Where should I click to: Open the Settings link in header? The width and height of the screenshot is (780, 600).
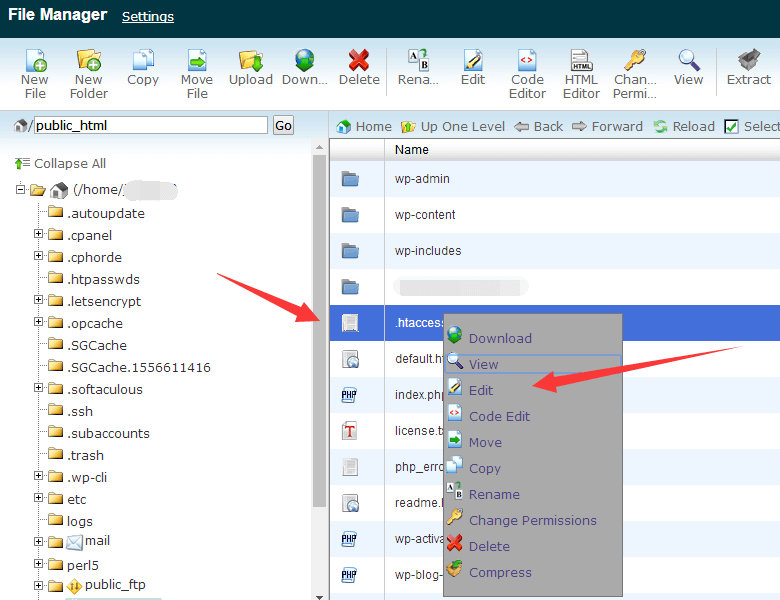tap(147, 16)
